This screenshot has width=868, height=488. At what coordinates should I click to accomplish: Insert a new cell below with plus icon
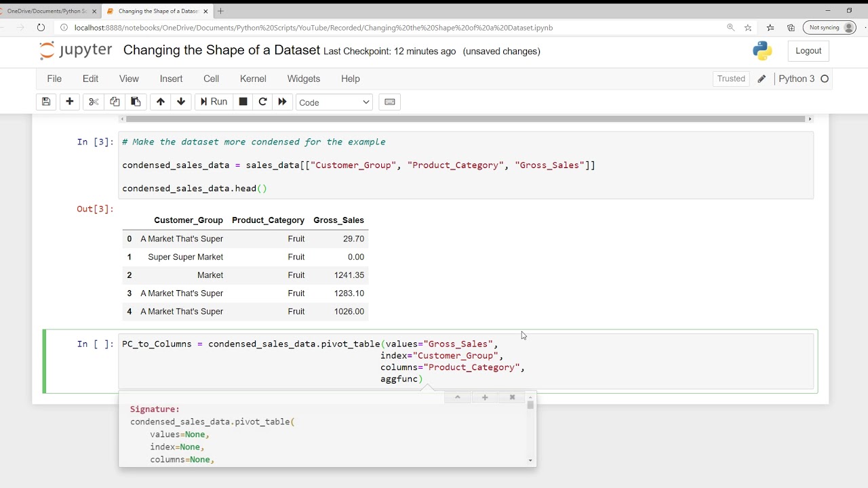[x=69, y=102]
